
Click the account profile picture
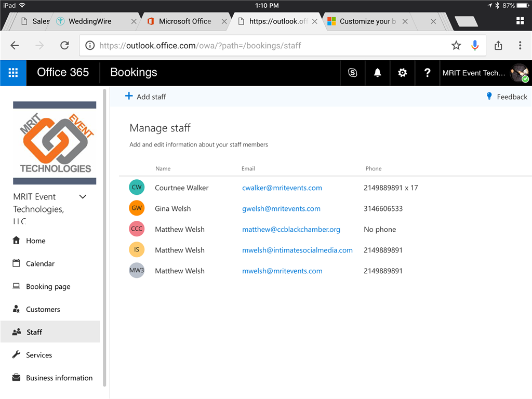tap(520, 73)
